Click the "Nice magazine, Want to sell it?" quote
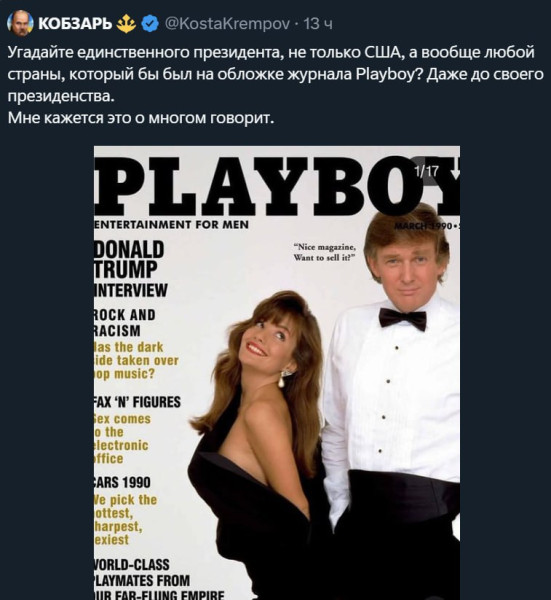This screenshot has height=600, width=551. 325,252
